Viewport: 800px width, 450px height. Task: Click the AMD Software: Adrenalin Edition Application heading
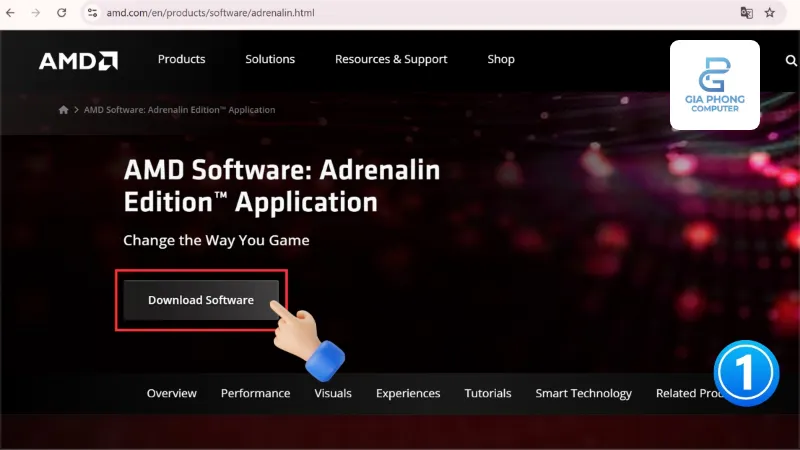coord(282,186)
